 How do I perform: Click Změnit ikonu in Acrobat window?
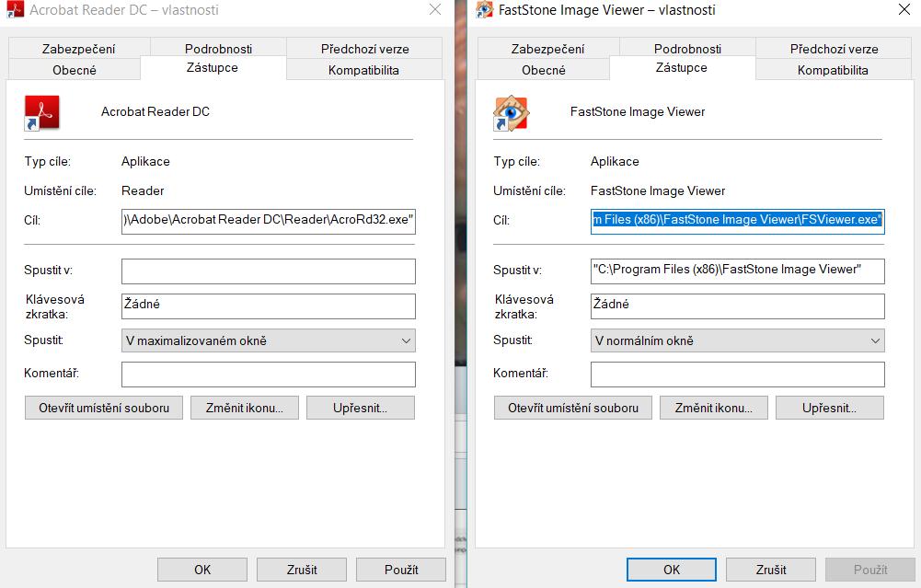point(245,408)
